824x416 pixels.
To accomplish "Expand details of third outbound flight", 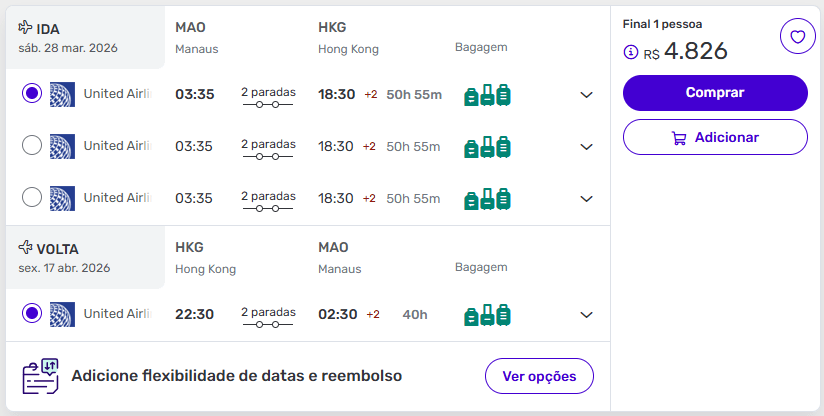I will click(586, 199).
